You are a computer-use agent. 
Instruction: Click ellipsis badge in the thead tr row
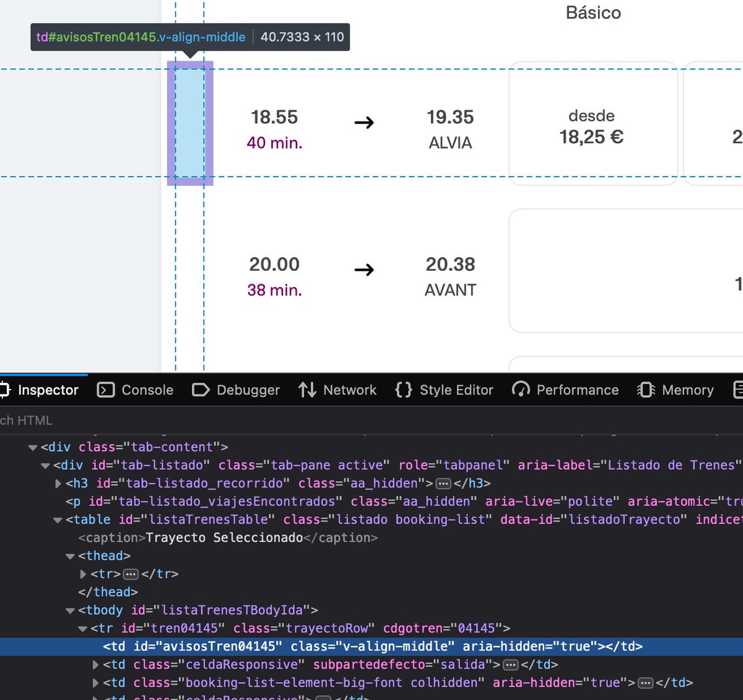tap(131, 574)
